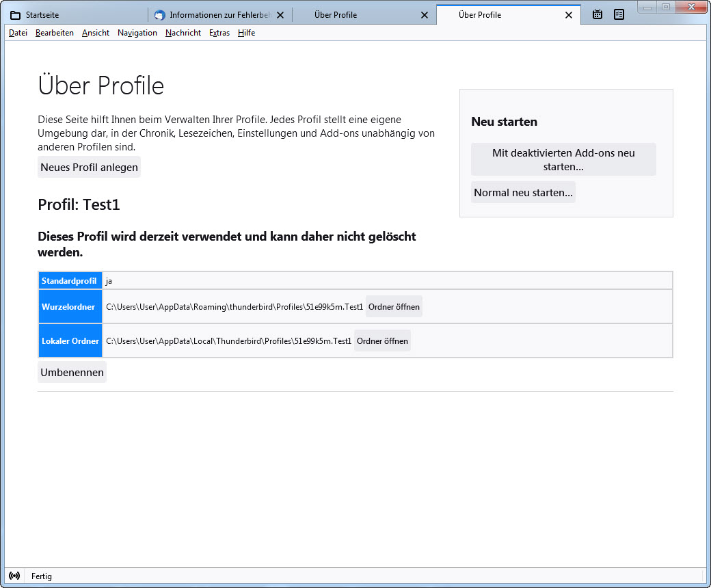Viewport: 711px width, 588px height.
Task: Open the Ansicht menu
Action: click(96, 33)
